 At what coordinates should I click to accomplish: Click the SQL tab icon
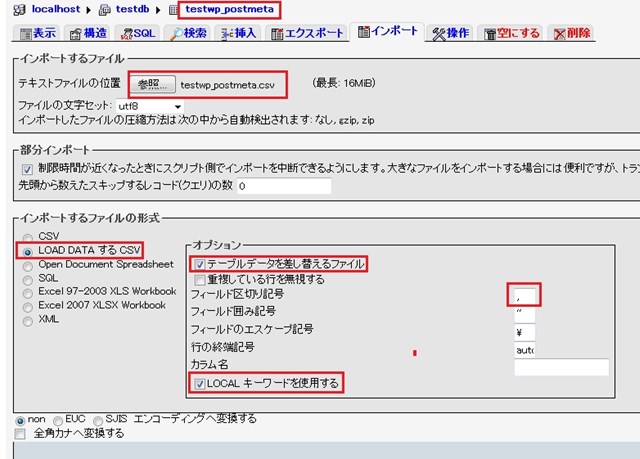(127, 33)
